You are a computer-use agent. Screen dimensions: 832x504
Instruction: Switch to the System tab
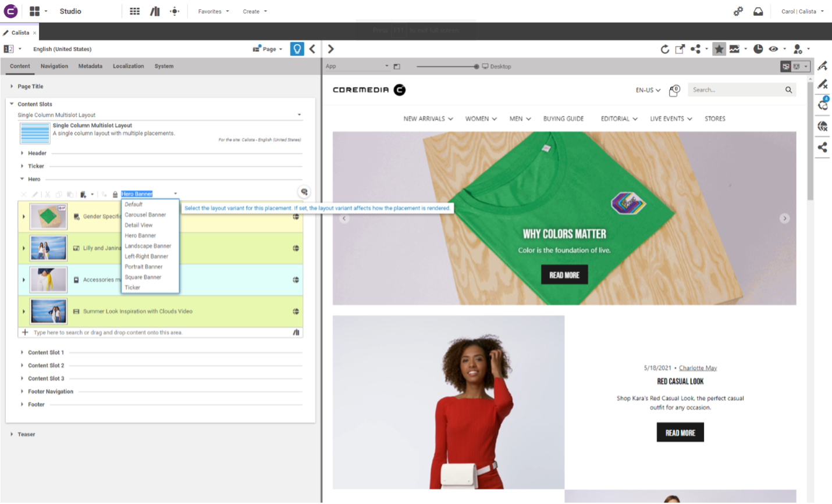pyautogui.click(x=164, y=66)
